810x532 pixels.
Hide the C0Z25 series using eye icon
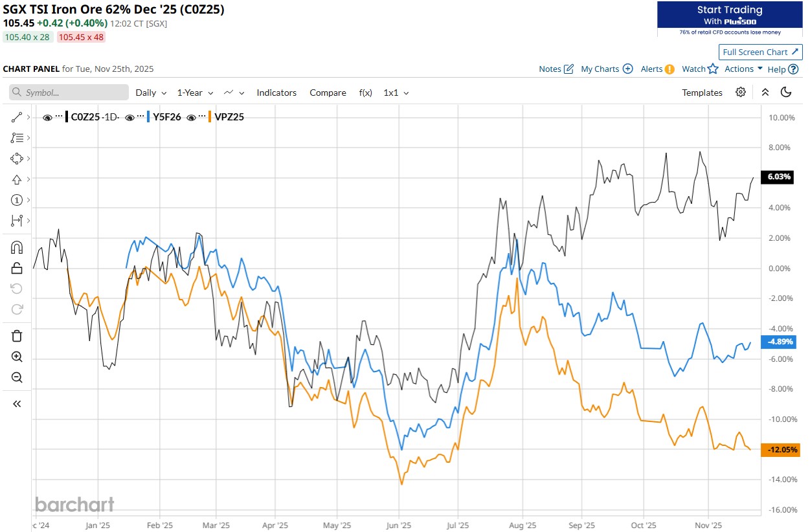coord(47,117)
